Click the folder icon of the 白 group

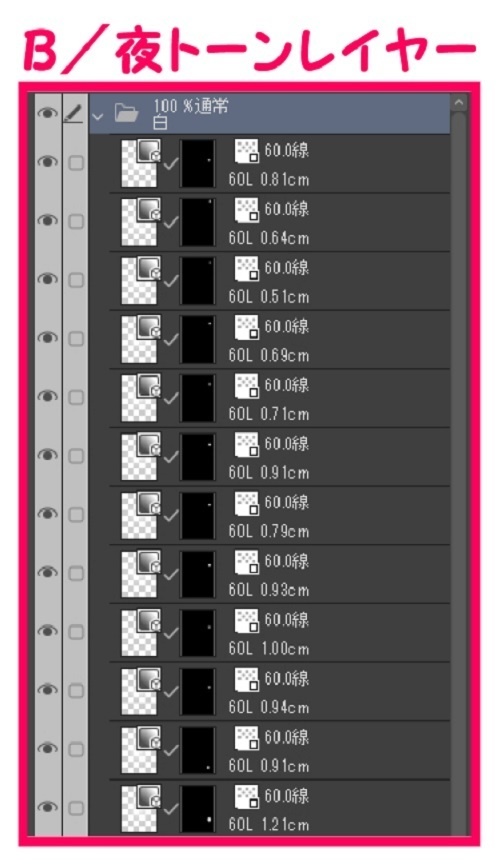[127, 114]
